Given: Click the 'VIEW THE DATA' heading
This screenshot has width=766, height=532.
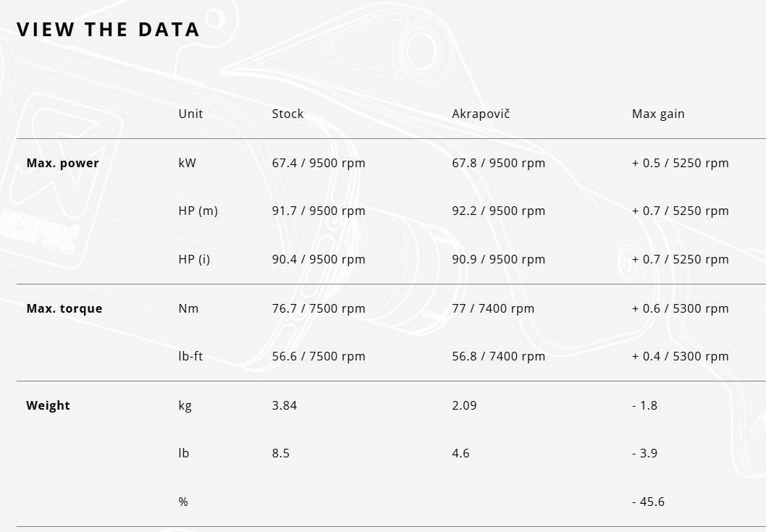Looking at the screenshot, I should coord(109,30).
